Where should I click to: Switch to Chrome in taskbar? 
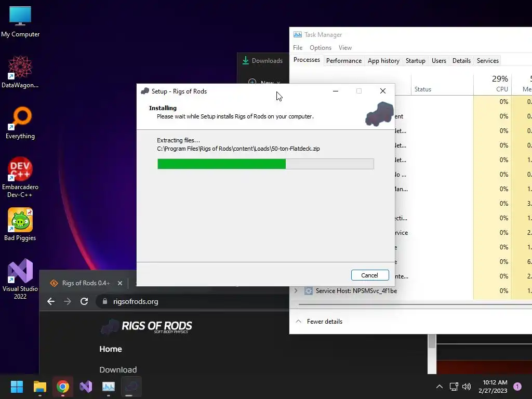click(63, 387)
